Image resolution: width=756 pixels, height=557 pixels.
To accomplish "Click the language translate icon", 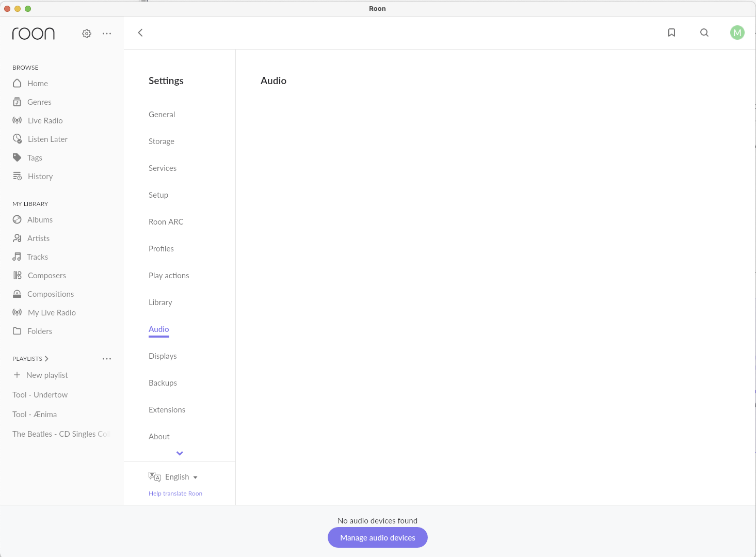I will pyautogui.click(x=155, y=476).
